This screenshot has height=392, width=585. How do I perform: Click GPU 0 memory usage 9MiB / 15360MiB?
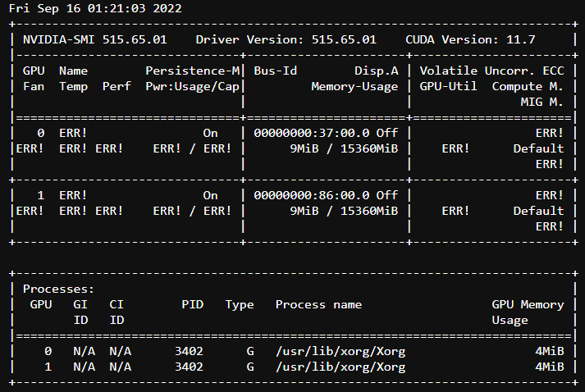point(344,148)
